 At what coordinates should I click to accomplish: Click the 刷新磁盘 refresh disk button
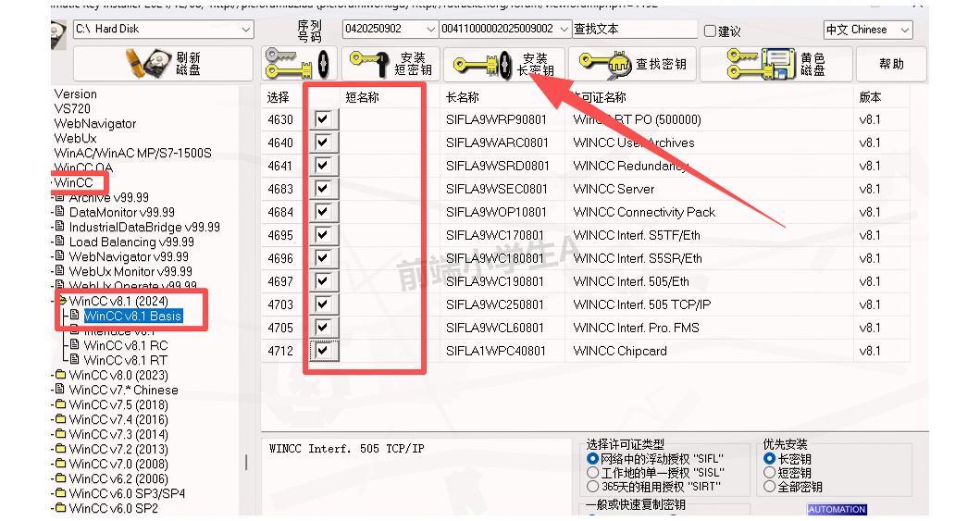tap(163, 64)
